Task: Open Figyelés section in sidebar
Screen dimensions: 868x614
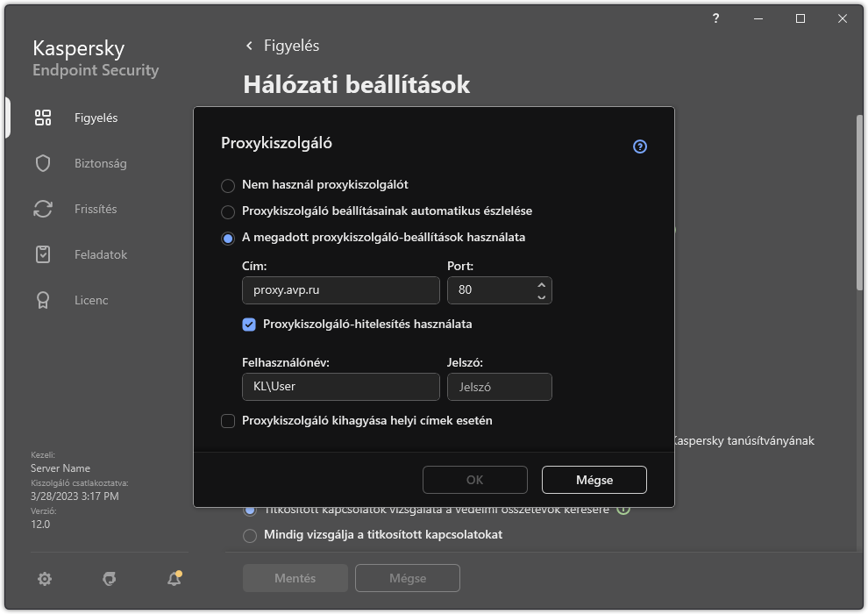Action: coord(96,118)
